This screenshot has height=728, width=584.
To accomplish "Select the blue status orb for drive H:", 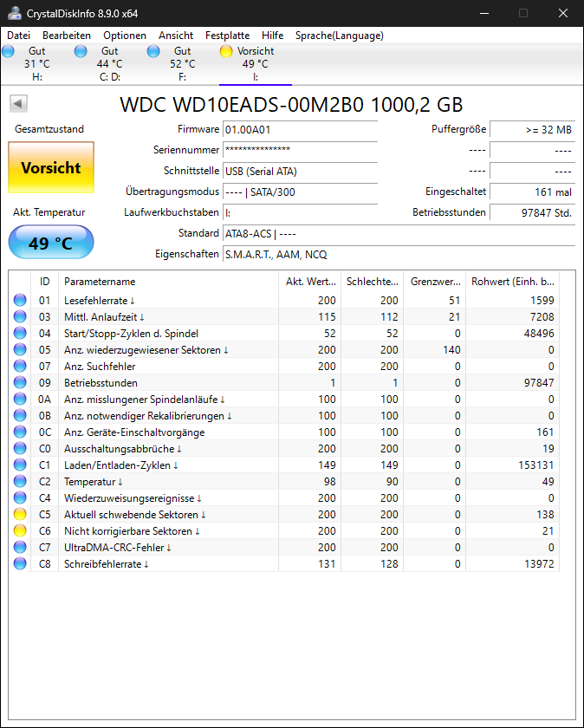I will coord(9,51).
